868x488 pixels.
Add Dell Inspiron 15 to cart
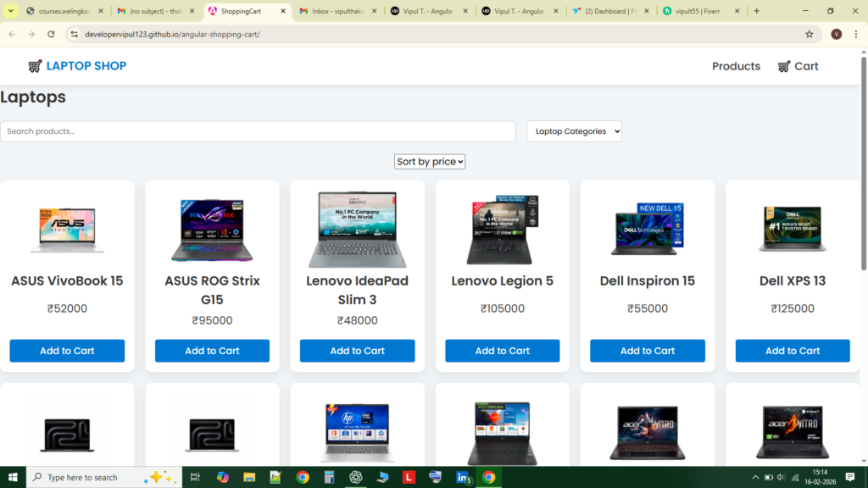point(647,351)
